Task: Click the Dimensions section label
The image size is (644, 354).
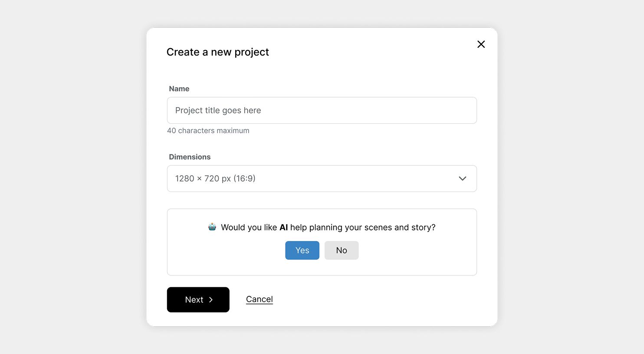Action: pyautogui.click(x=190, y=157)
